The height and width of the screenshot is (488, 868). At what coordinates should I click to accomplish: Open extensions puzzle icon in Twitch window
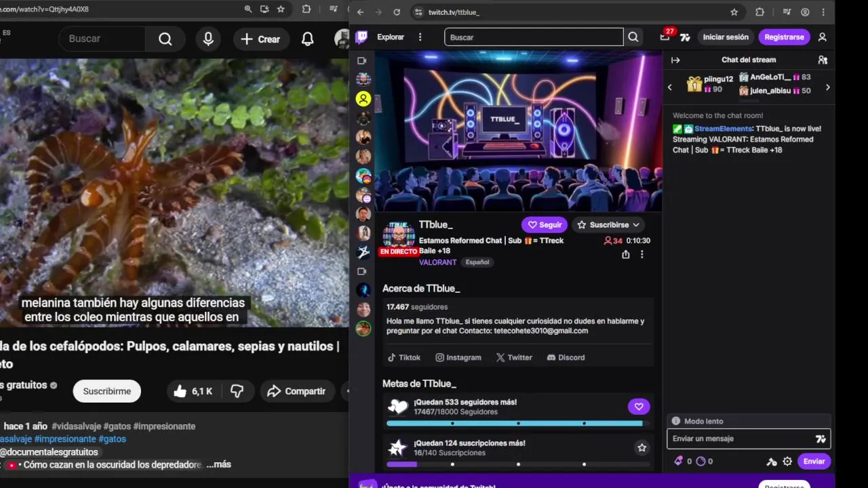[x=759, y=12]
